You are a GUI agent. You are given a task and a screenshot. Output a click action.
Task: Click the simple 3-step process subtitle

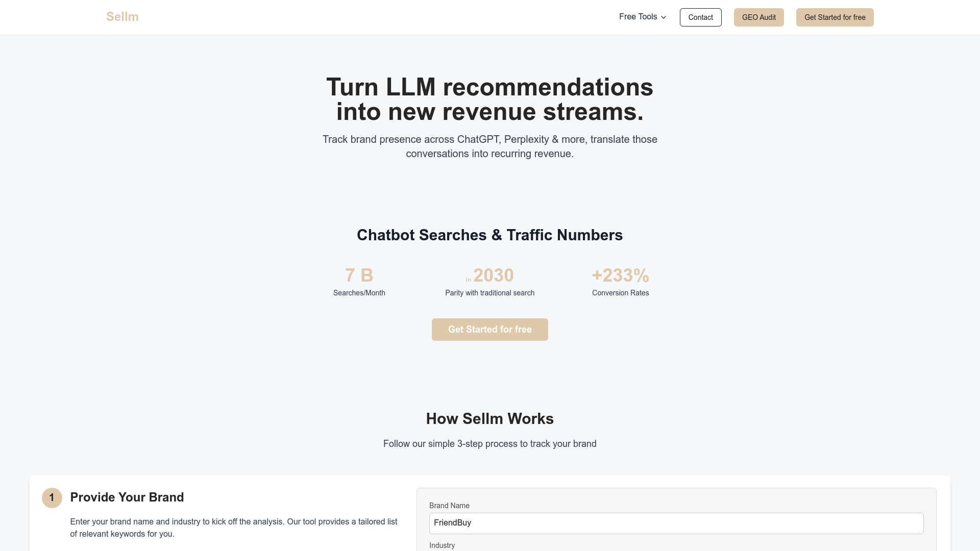pos(489,444)
